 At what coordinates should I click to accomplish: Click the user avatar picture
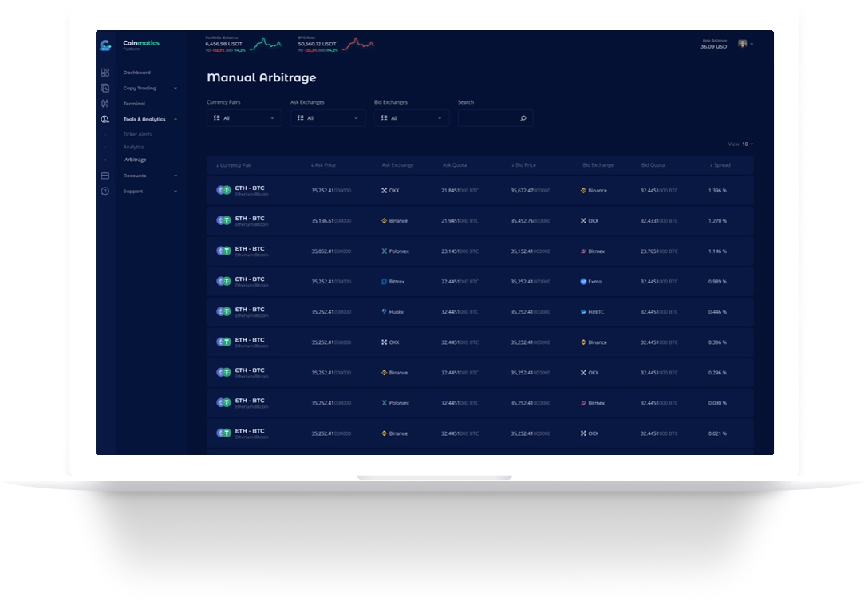tap(742, 44)
